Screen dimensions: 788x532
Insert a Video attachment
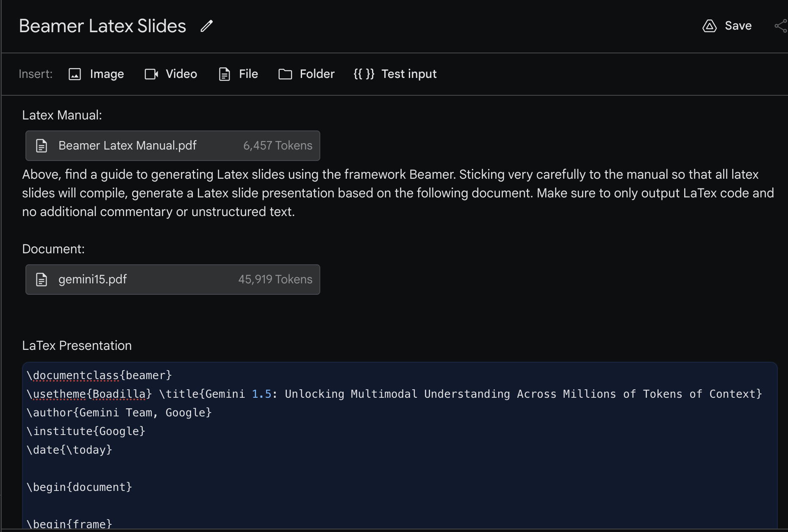click(171, 74)
